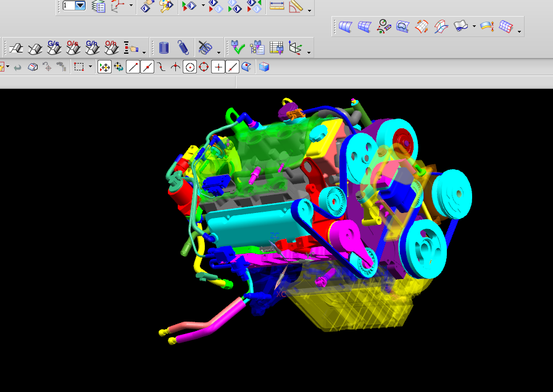The width and height of the screenshot is (553, 392).
Task: Open the Layer Settings icon
Action: (x=98, y=6)
